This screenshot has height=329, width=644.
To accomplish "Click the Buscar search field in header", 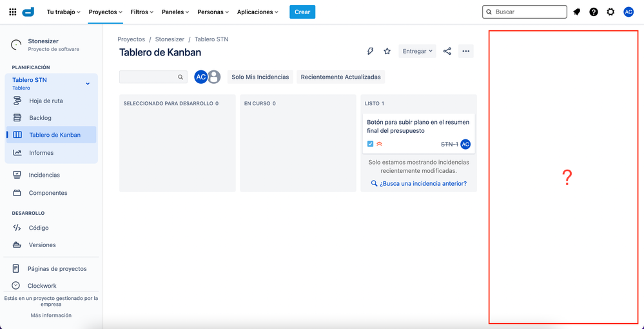I will point(525,12).
